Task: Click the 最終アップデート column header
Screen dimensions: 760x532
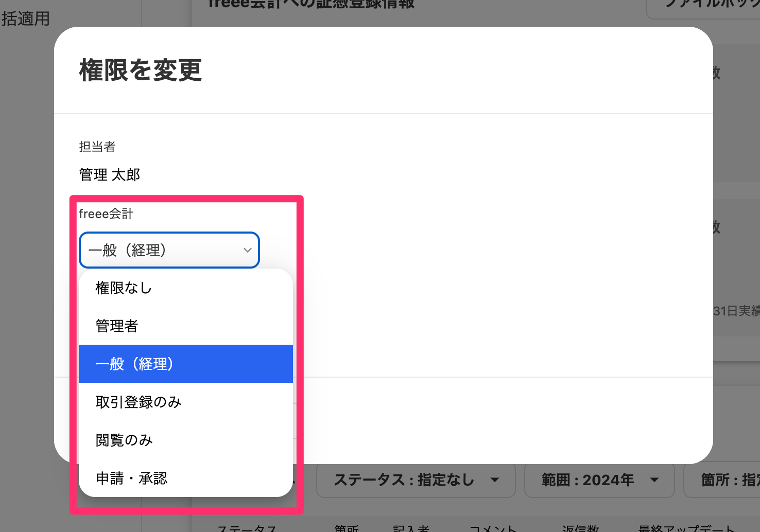Action: [686, 528]
